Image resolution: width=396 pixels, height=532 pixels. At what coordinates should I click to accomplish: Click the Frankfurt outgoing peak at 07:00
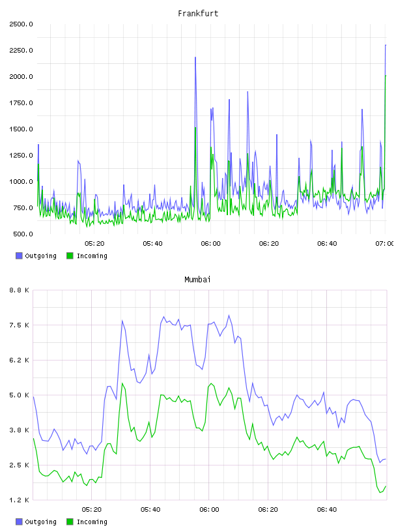click(386, 45)
